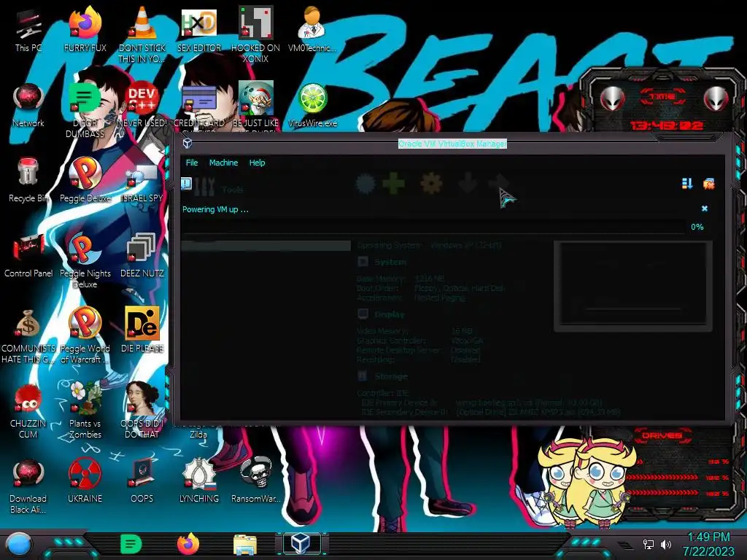The width and height of the screenshot is (747, 560).
Task: Select the RansomWar skull icon
Action: click(256, 481)
